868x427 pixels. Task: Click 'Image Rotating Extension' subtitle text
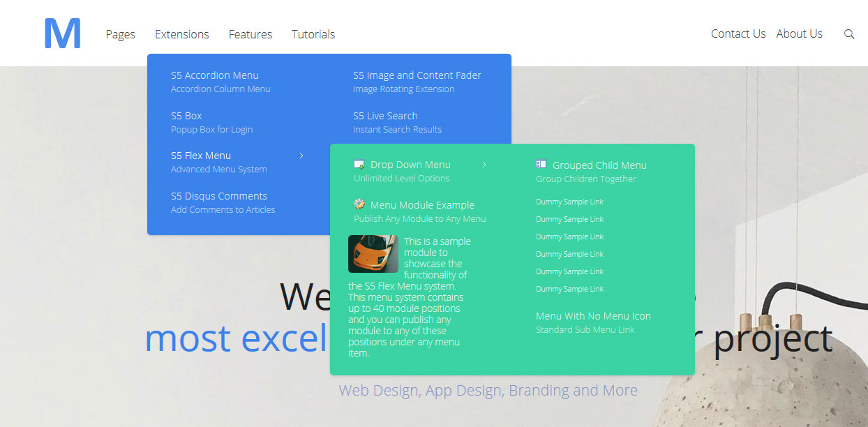coord(403,89)
